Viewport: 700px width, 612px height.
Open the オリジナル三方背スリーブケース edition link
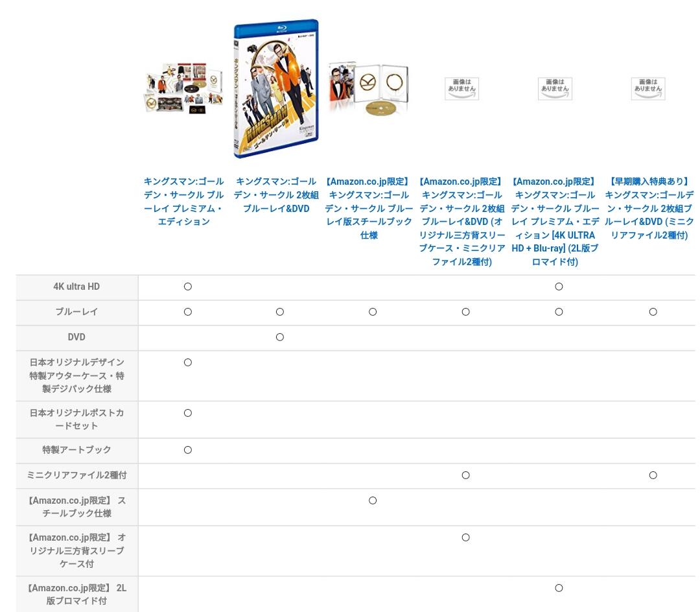[x=461, y=222]
